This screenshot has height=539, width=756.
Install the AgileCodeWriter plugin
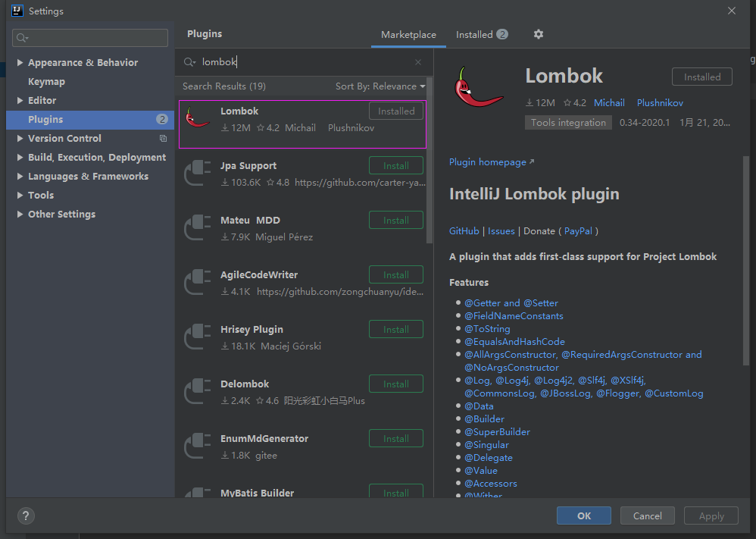(396, 274)
